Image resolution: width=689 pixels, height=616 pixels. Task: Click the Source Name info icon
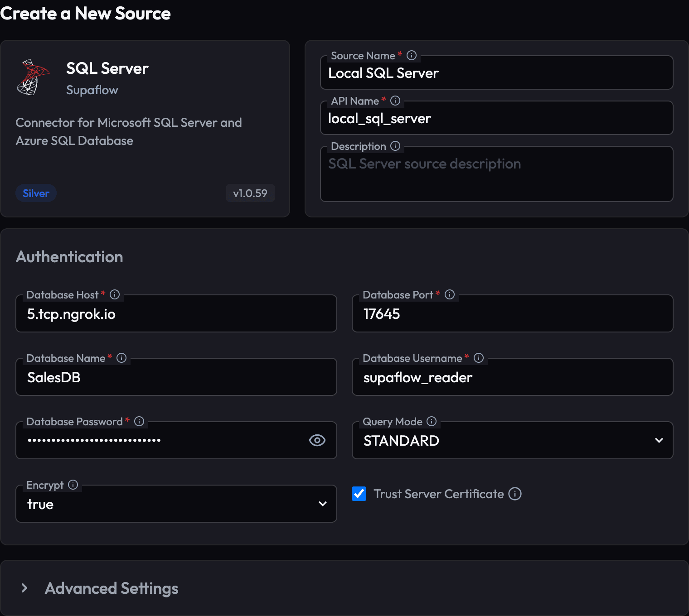[412, 55]
